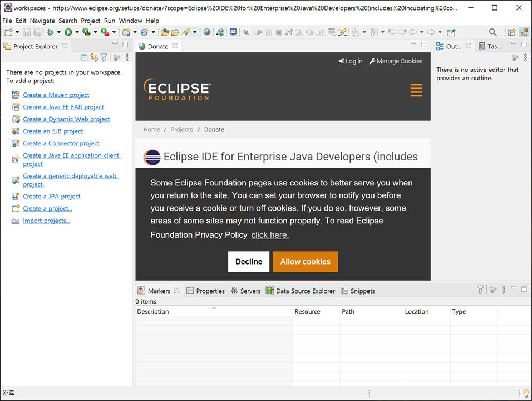Viewport: 532px width, 401px height.
Task: Click the New Dynamic Web Project icon
Action: (126, 32)
